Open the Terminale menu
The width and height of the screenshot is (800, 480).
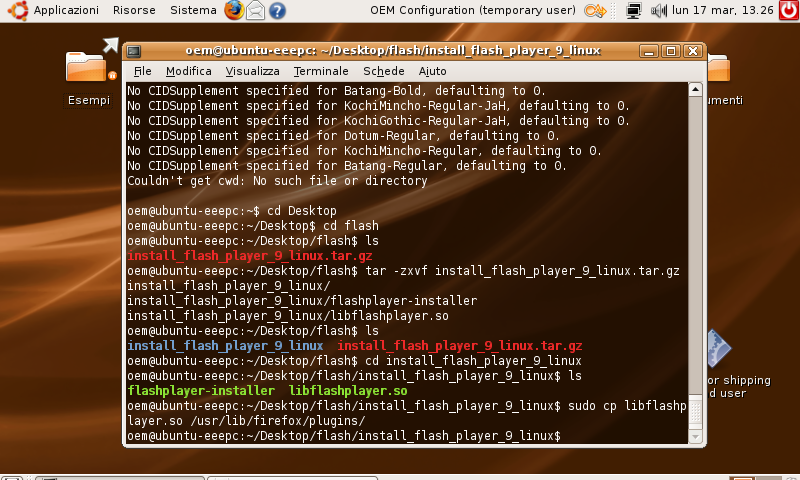[321, 71]
